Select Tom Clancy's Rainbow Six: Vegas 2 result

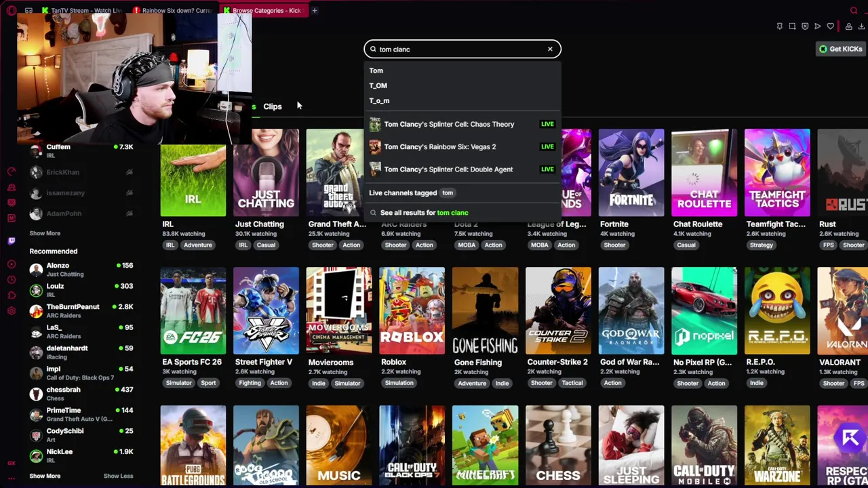pos(462,146)
